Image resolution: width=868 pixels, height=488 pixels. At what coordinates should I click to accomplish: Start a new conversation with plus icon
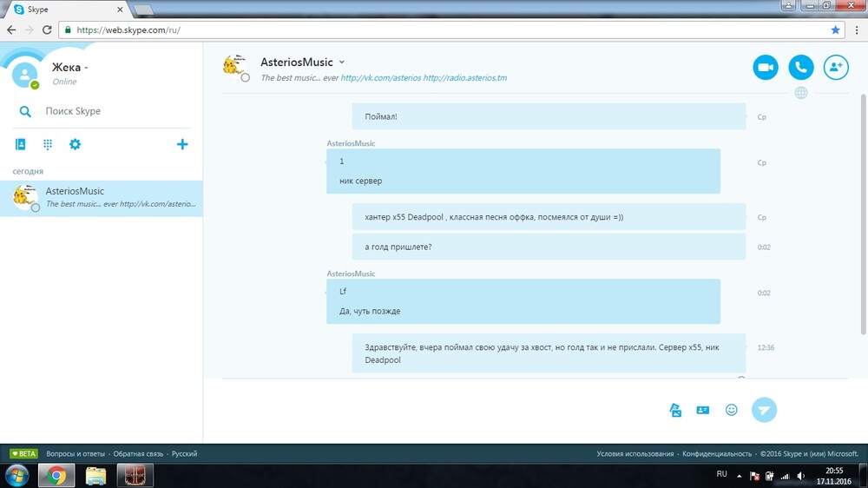pos(182,144)
